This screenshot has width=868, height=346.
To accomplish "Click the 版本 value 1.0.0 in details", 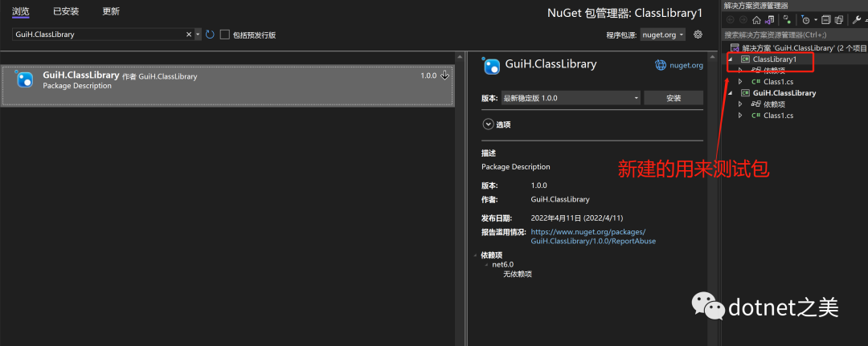I will pos(538,185).
